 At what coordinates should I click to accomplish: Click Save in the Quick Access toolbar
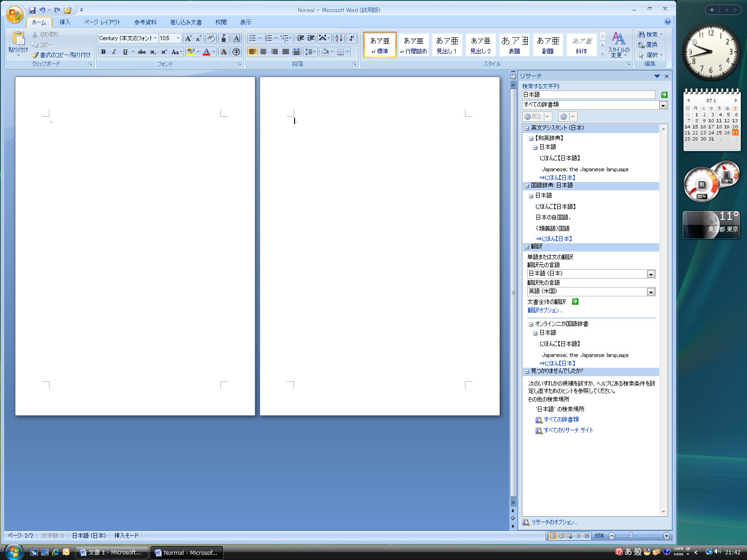32,10
